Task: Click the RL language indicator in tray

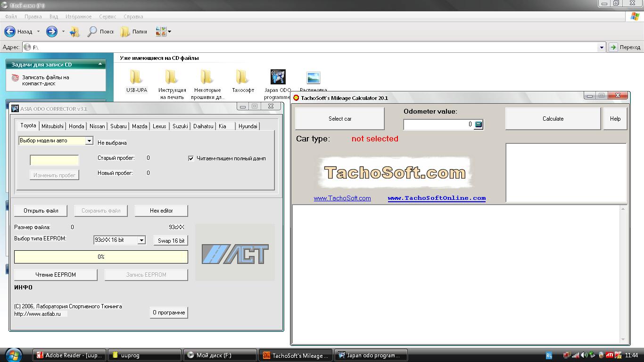Action: click(x=549, y=355)
